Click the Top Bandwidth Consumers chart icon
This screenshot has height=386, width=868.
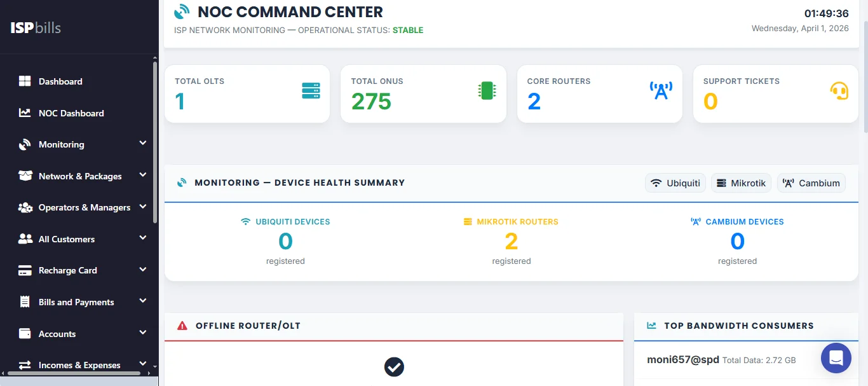click(x=651, y=325)
